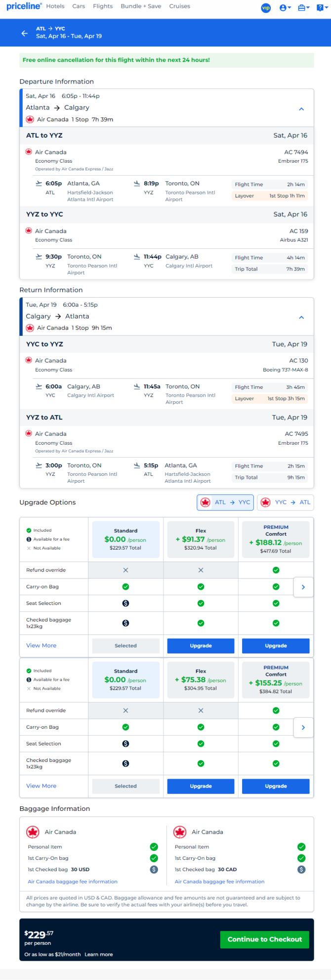Select the Flex +$91.37 fare card
The width and height of the screenshot is (331, 980).
(x=201, y=539)
